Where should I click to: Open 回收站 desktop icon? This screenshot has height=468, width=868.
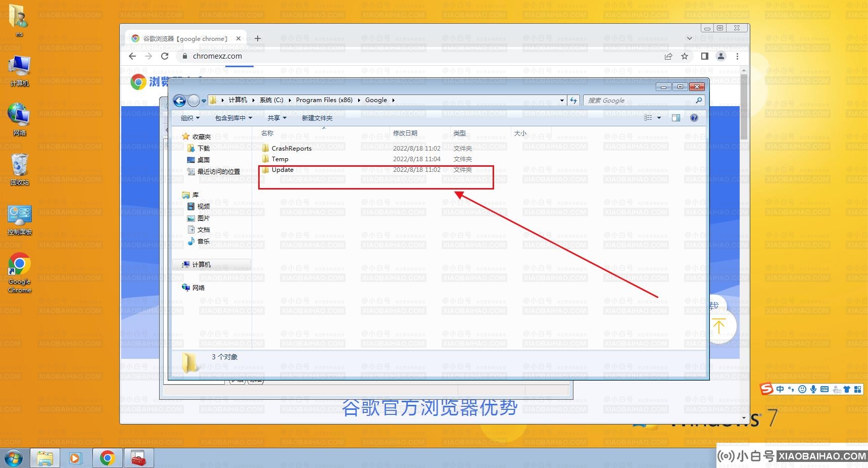20,169
